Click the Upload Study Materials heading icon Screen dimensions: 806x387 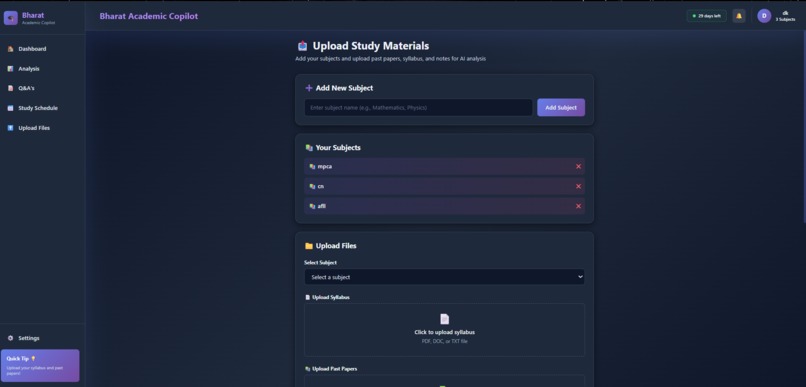click(x=302, y=46)
